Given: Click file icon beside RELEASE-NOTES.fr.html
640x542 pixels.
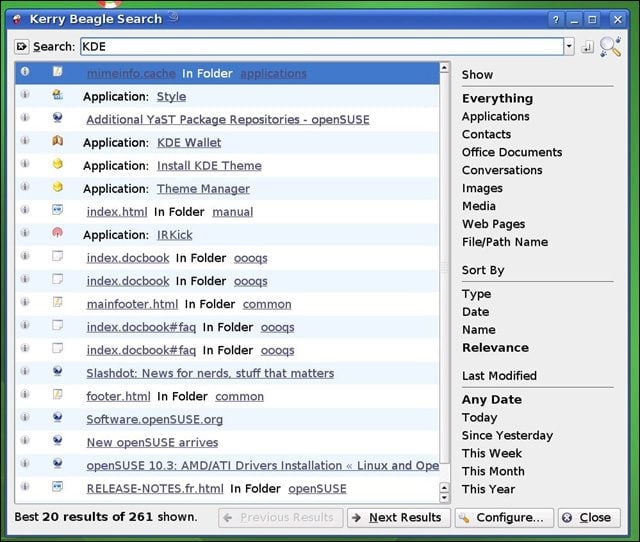Looking at the screenshot, I should pyautogui.click(x=58, y=486).
